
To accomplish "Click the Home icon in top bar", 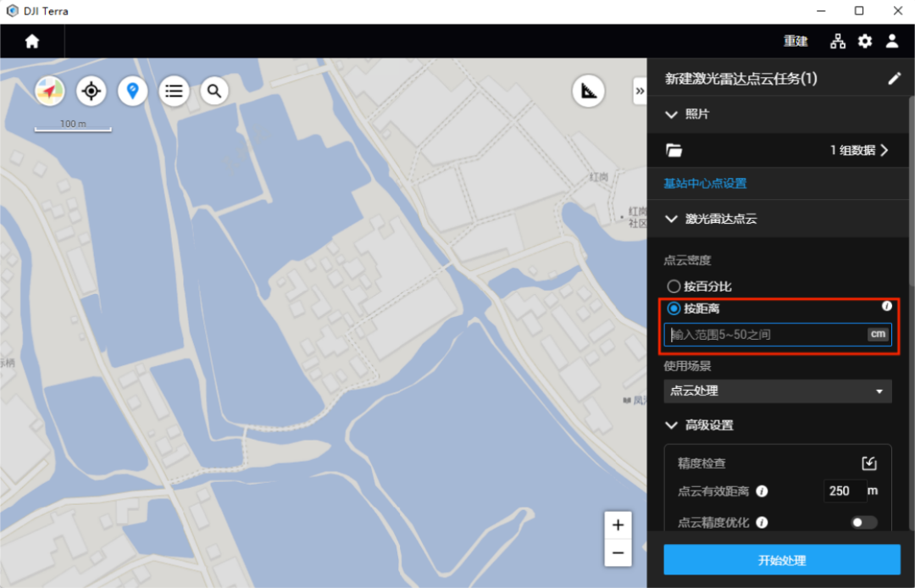I will pyautogui.click(x=32, y=42).
